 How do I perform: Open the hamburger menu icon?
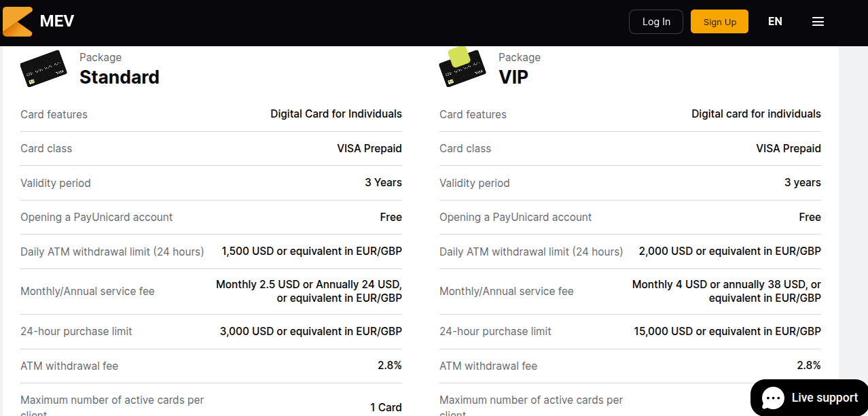[x=818, y=22]
